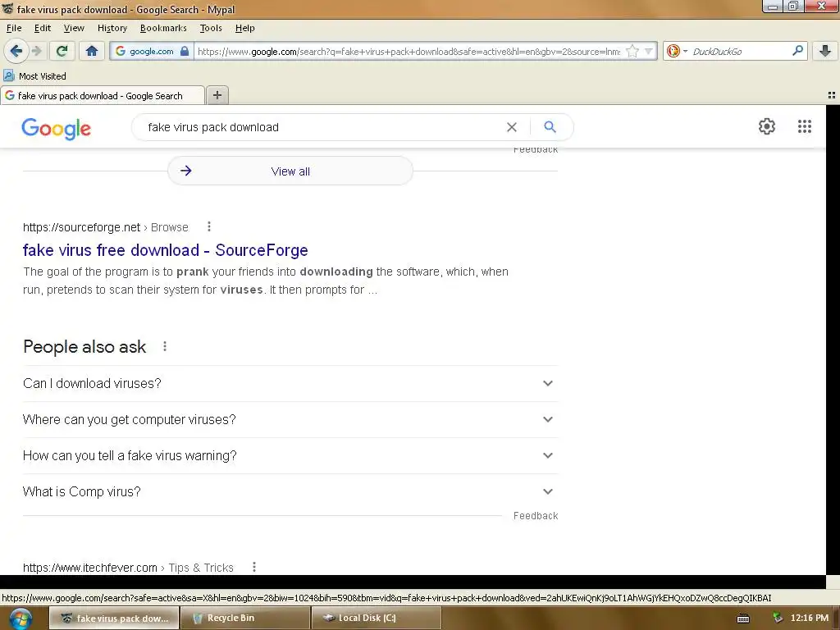Viewport: 840px width, 630px height.
Task: Click the system tray clock 12:16 PM
Action: [x=809, y=618]
